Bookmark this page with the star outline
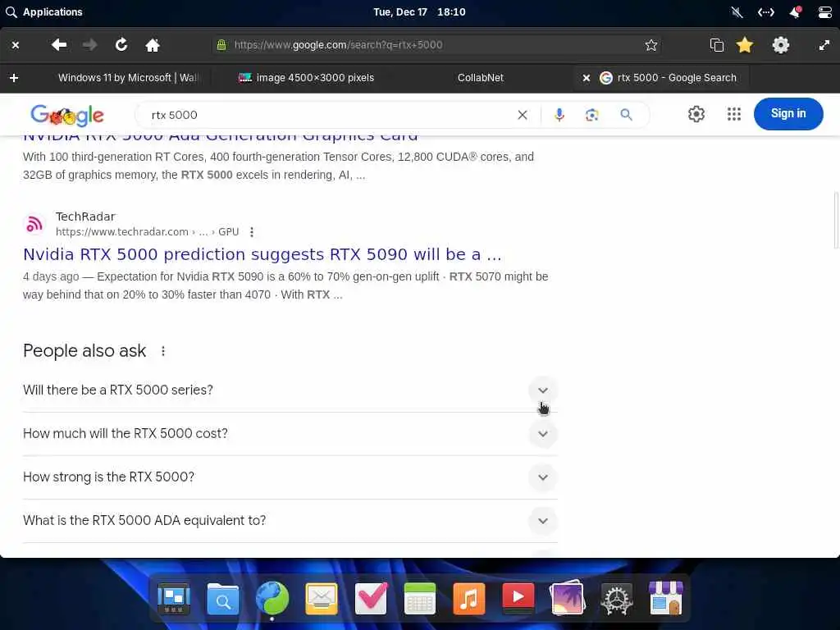Image resolution: width=840 pixels, height=630 pixels. click(651, 45)
